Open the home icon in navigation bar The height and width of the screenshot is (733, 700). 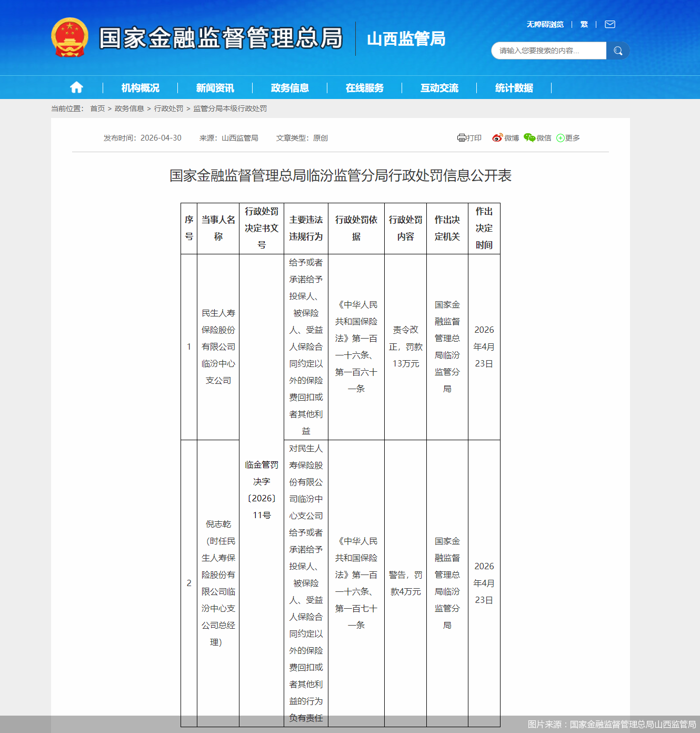tap(76, 87)
